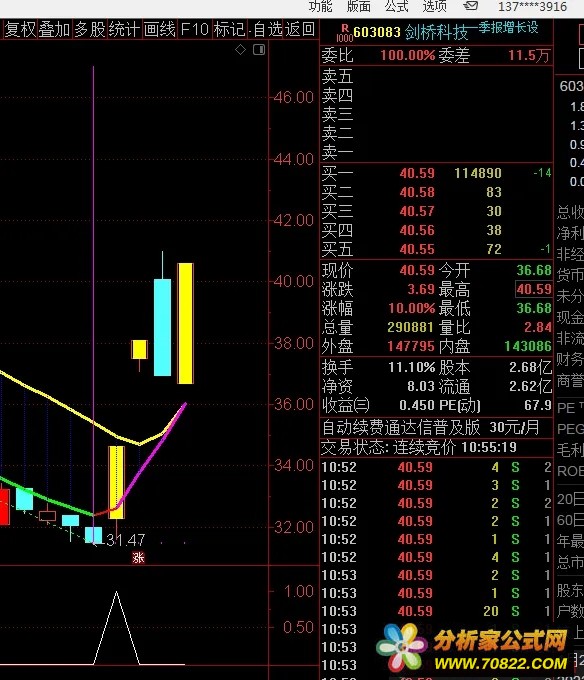Image resolution: width=584 pixels, height=680 pixels.
Task: Click the 10:53 tick with volume 20
Action: click(x=436, y=611)
